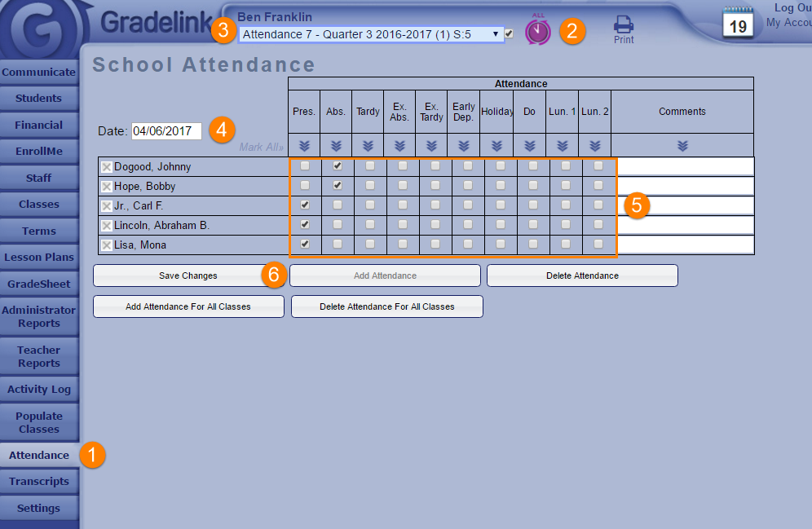Open Administrator Reports in the sidebar
Viewport: 812px width, 529px height.
[x=38, y=317]
